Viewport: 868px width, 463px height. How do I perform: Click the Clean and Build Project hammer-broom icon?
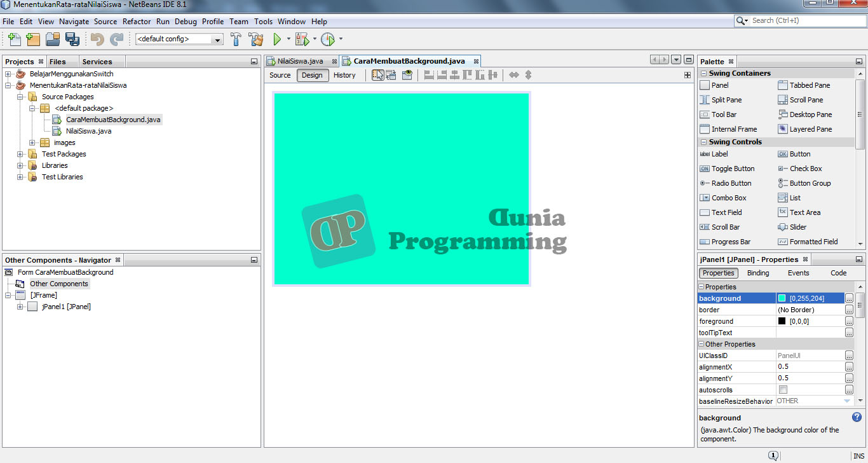[x=255, y=39]
